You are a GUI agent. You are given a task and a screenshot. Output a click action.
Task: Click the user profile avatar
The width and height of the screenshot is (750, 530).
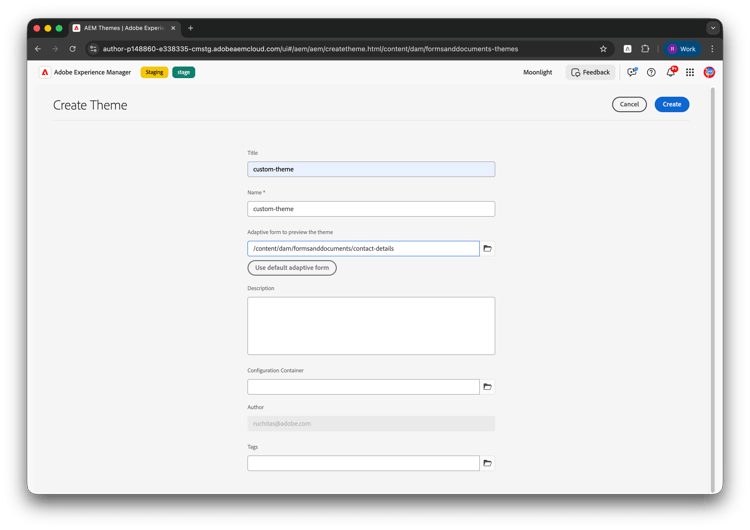click(709, 72)
